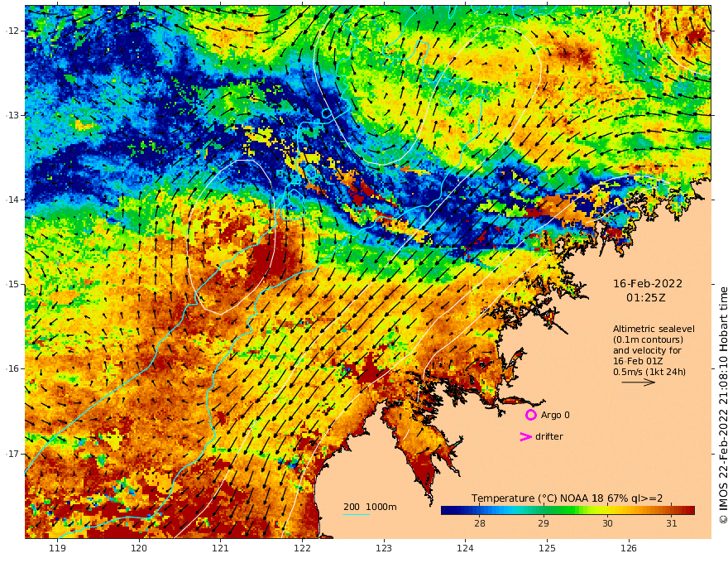This screenshot has height=563, width=728.
Task: Click the IMOS copyright timestamp text
Action: (723, 405)
